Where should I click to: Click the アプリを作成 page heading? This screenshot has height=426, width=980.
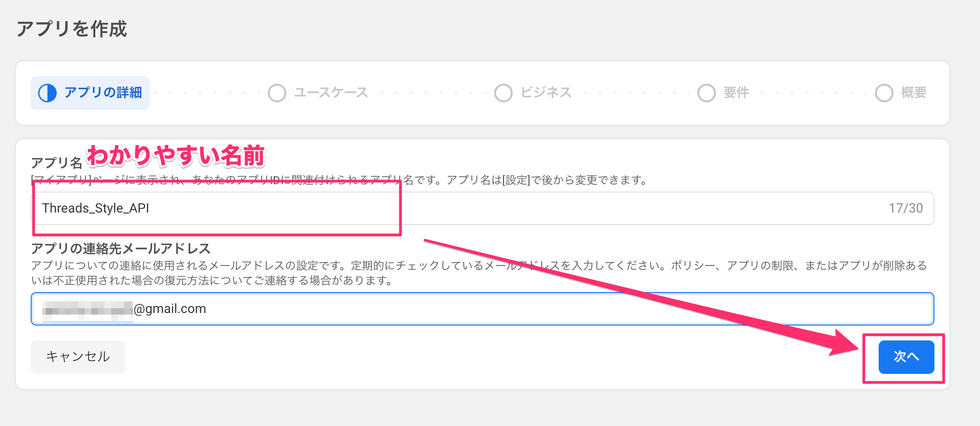tap(72, 29)
